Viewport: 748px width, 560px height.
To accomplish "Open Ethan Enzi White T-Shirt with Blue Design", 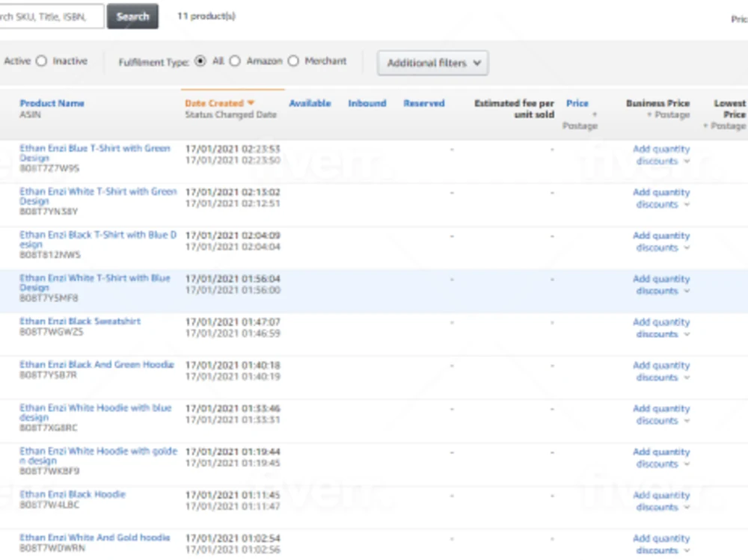I will click(x=94, y=283).
